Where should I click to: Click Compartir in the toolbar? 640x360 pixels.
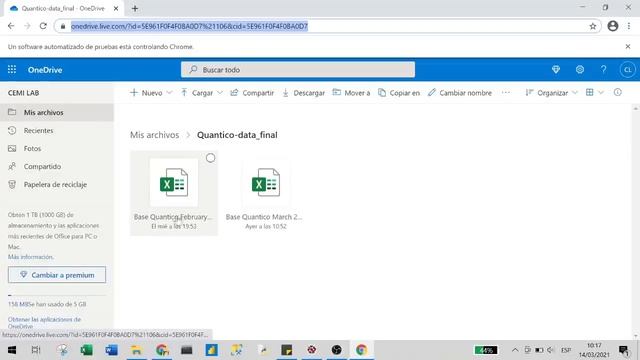coord(252,93)
